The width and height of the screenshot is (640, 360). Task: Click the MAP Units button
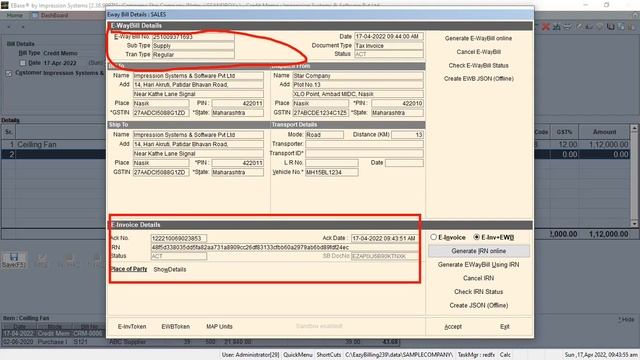click(219, 327)
